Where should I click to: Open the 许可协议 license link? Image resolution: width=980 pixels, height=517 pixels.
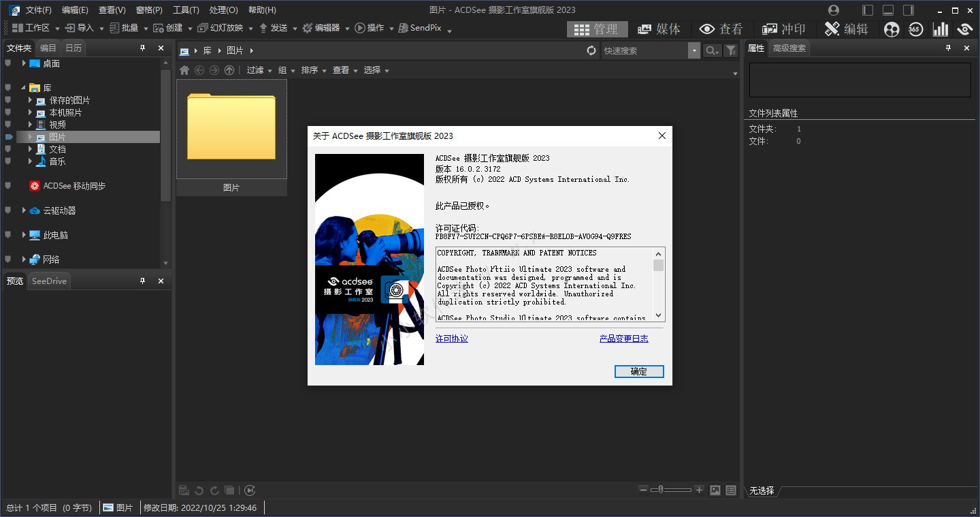coord(452,339)
